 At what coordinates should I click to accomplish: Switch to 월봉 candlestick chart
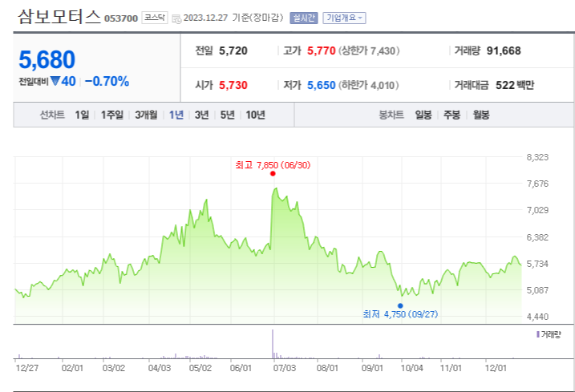pyautogui.click(x=481, y=115)
